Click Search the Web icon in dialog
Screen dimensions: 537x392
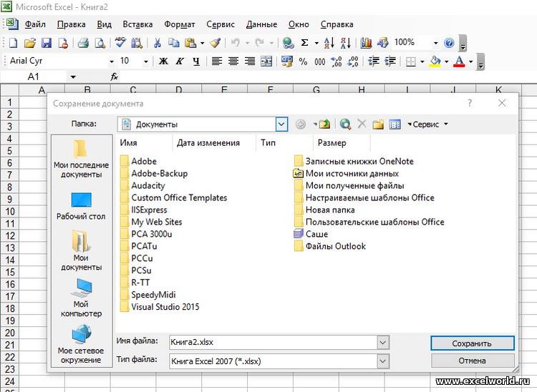[345, 124]
